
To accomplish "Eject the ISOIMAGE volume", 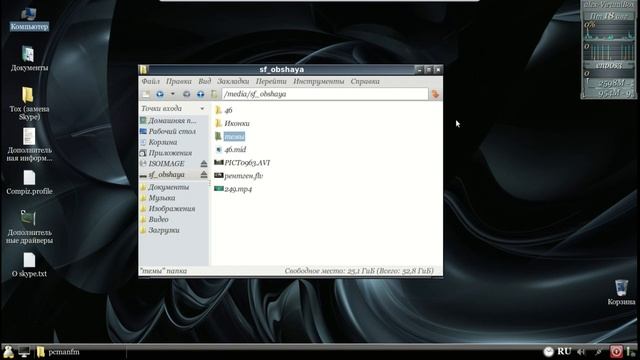I will tap(204, 164).
